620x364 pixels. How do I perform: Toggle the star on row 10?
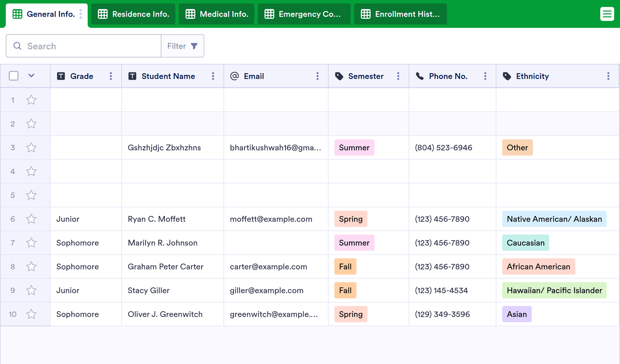pyautogui.click(x=31, y=314)
